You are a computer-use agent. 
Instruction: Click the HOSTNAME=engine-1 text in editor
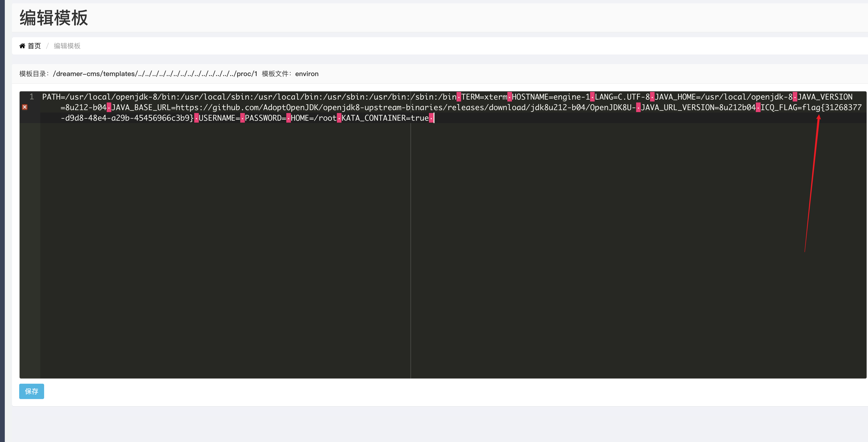tap(551, 97)
